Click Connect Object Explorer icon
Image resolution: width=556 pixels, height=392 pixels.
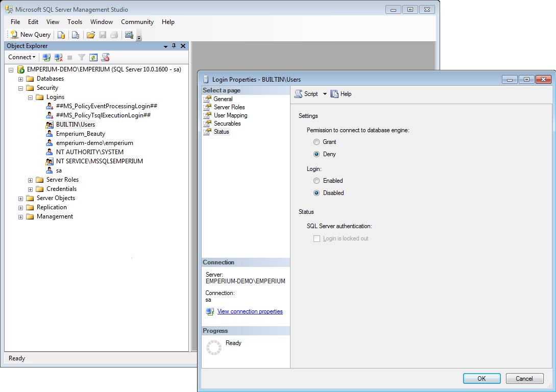(x=46, y=57)
